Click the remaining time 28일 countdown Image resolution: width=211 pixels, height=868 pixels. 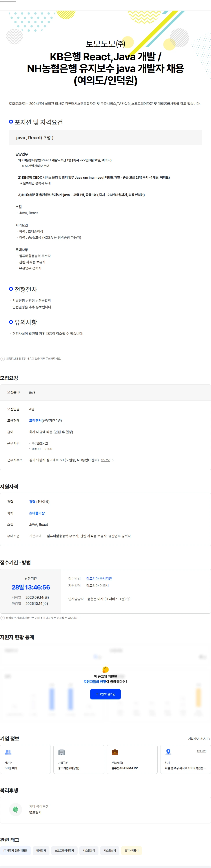pyautogui.click(x=31, y=587)
